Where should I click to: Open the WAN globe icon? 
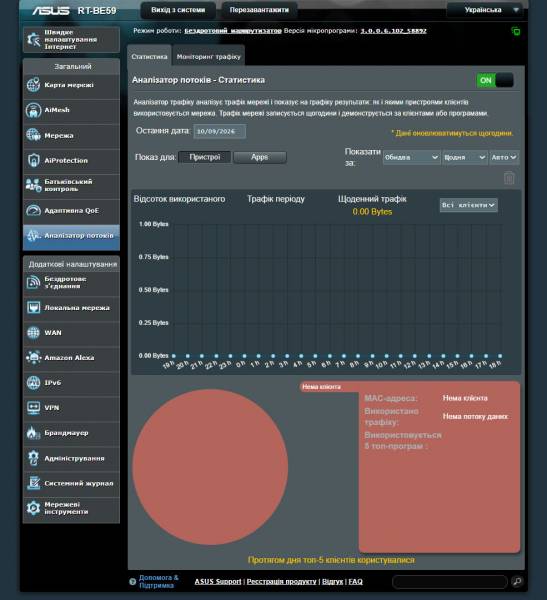point(33,333)
